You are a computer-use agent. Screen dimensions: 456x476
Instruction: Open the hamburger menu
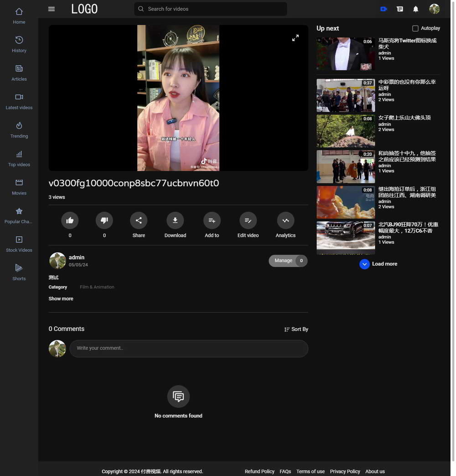tap(52, 9)
